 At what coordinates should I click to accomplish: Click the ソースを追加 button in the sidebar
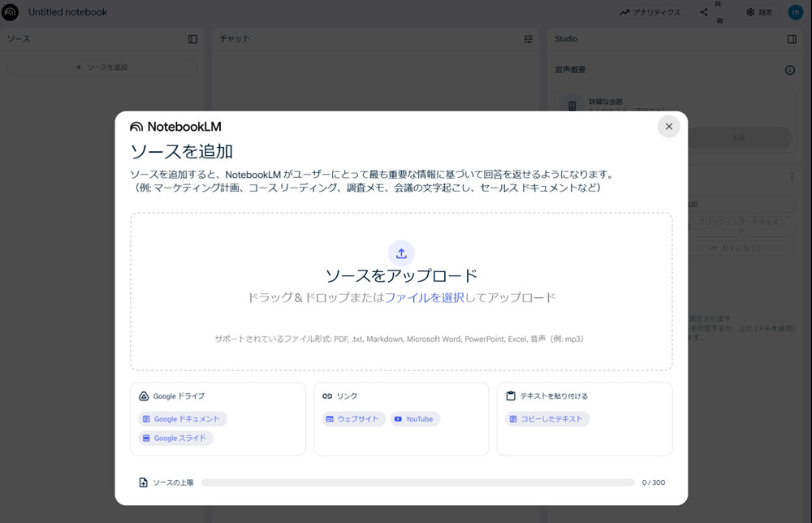101,67
